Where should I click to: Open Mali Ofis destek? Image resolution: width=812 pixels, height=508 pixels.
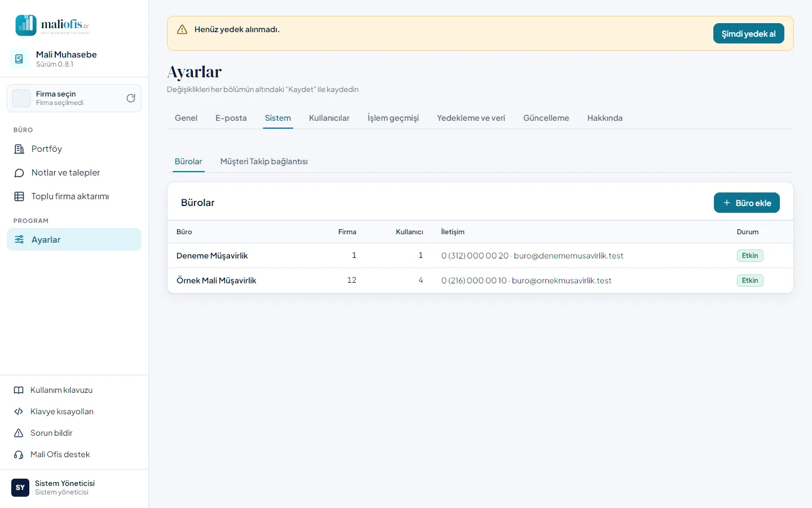pos(74,454)
